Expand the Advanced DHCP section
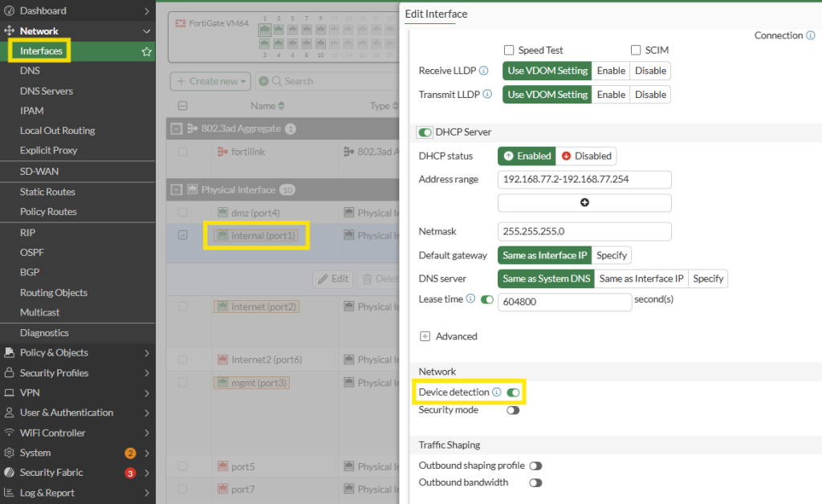Image resolution: width=822 pixels, height=504 pixels. [425, 336]
